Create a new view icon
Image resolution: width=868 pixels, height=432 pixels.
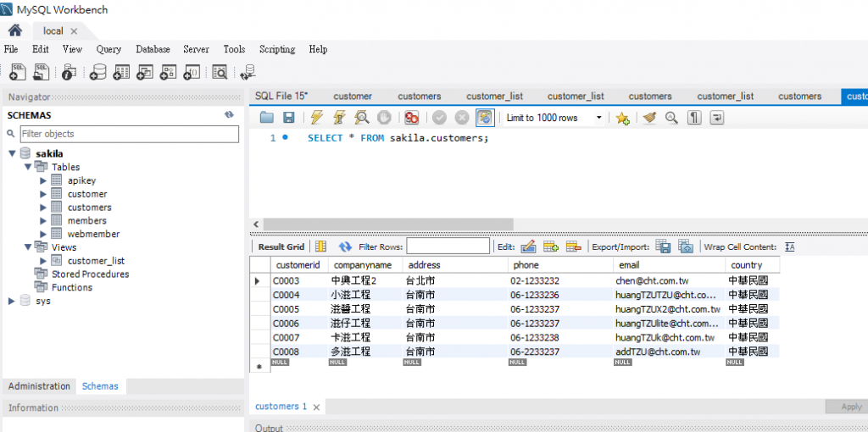point(144,71)
